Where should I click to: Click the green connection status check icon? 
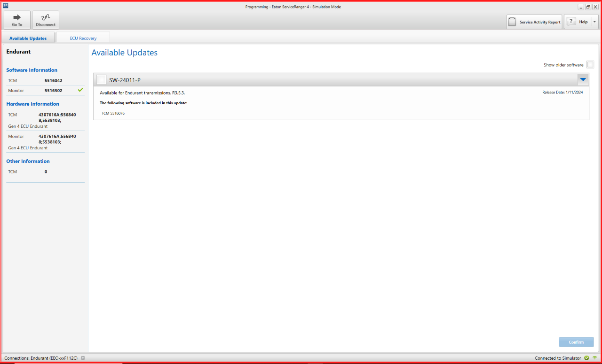tap(586, 358)
